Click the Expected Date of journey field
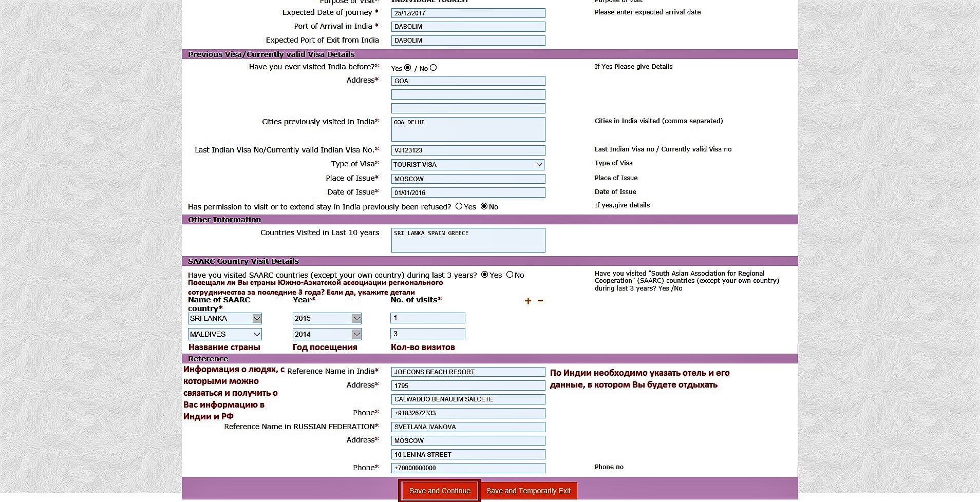Screen dimensions: 980x502 pyautogui.click(x=468, y=13)
